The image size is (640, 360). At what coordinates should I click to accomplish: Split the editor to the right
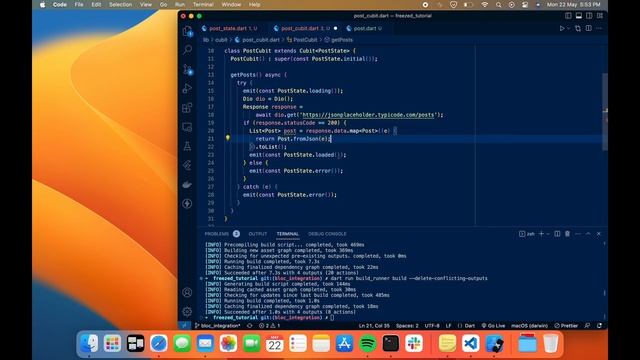click(589, 29)
